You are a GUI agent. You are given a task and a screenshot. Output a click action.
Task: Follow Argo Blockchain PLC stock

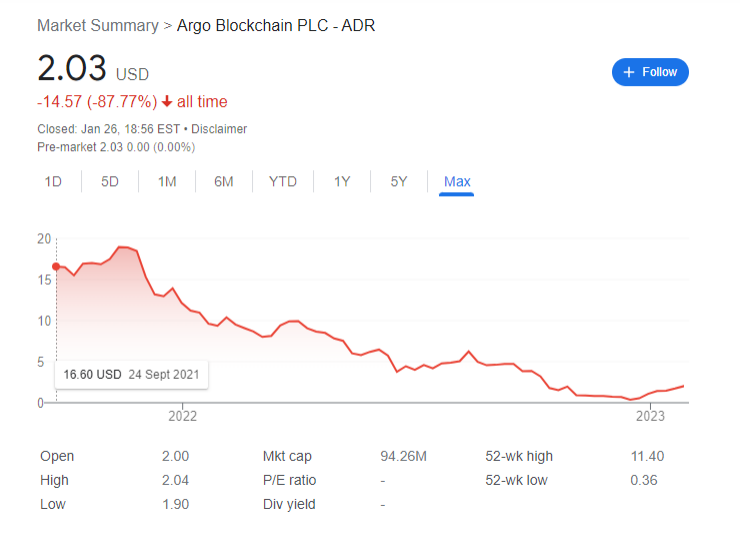pyautogui.click(x=650, y=72)
